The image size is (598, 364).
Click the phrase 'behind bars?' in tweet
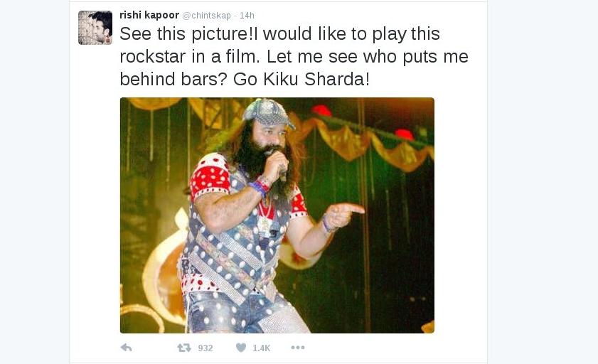pyautogui.click(x=173, y=80)
